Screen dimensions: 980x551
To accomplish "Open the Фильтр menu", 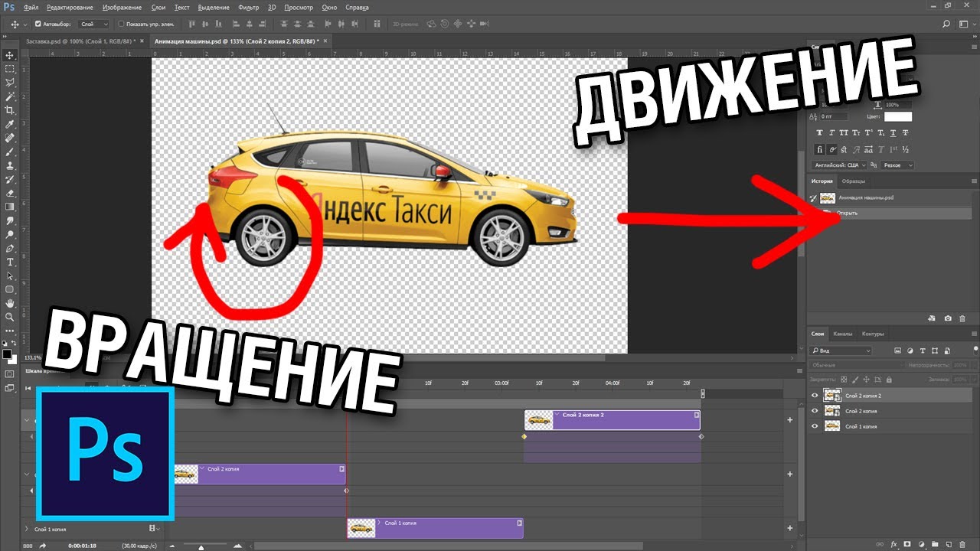I will click(x=249, y=7).
